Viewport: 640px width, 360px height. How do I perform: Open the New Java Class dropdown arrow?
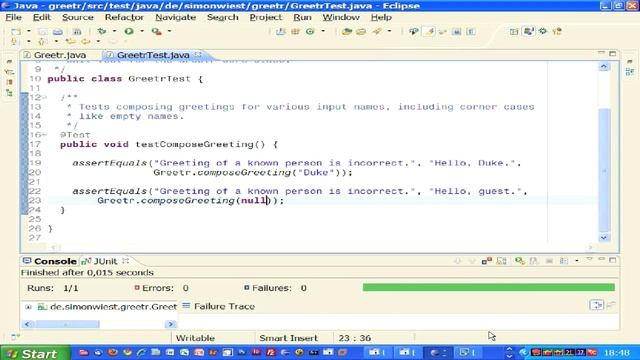pos(323,31)
